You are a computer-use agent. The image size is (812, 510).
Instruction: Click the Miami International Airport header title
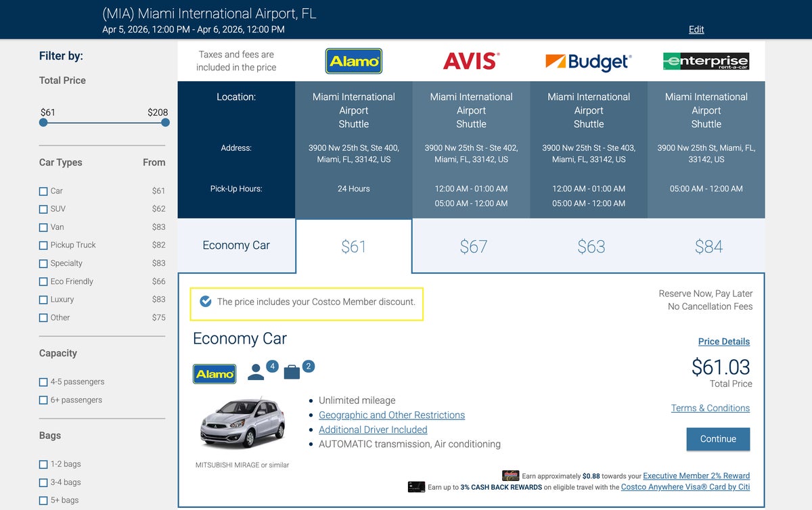point(209,14)
